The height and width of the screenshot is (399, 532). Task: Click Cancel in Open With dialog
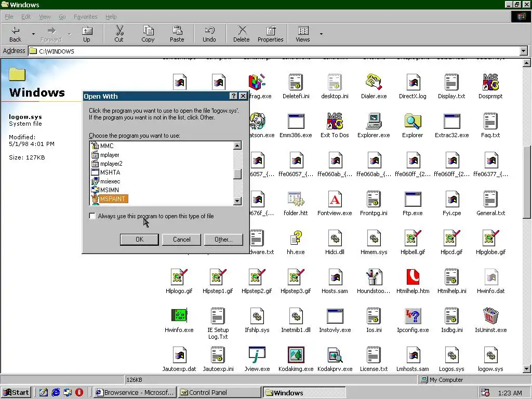click(181, 239)
